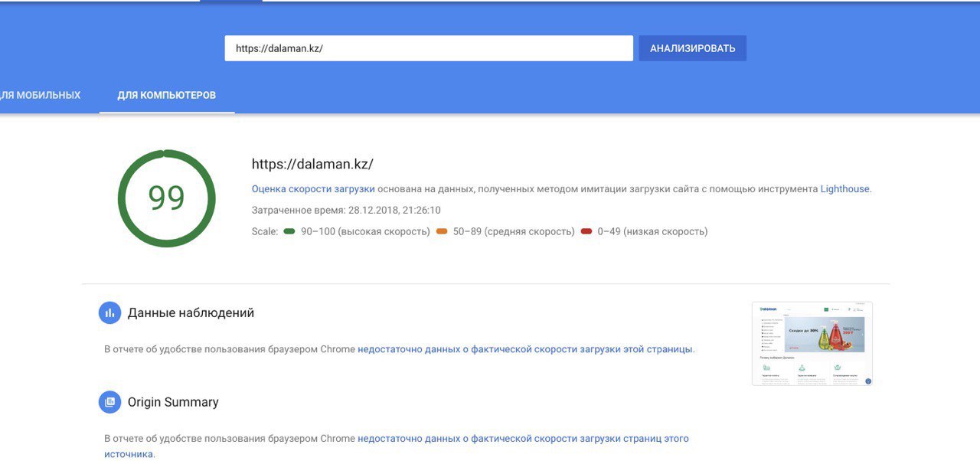Screen dimensions: 980x461
Task: Click the green high speed scale marker
Action: pyautogui.click(x=289, y=231)
